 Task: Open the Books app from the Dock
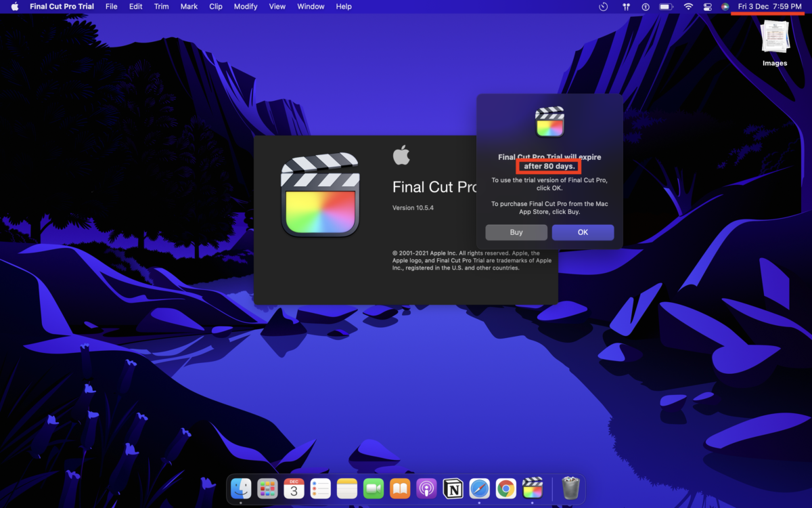(x=400, y=488)
